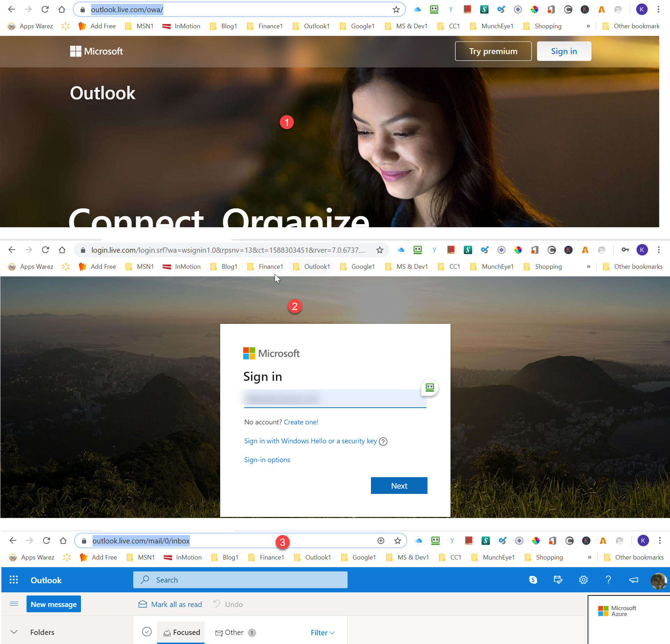The width and height of the screenshot is (670, 644).
Task: Open Sign-in options link
Action: pyautogui.click(x=267, y=460)
